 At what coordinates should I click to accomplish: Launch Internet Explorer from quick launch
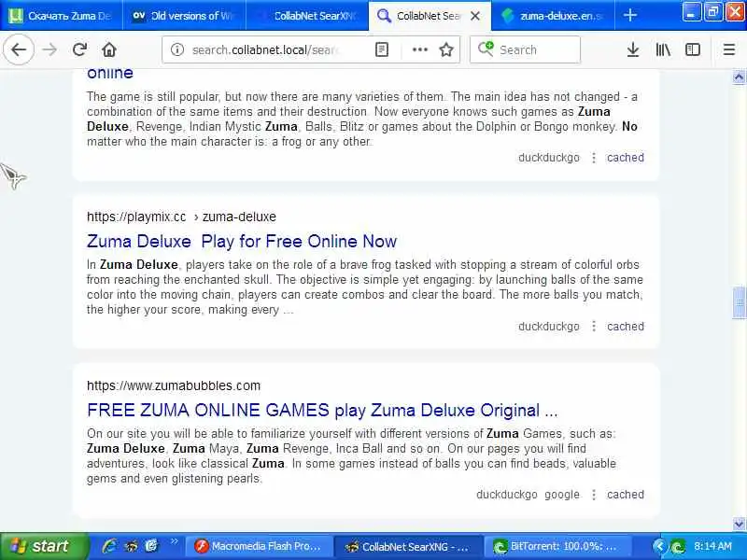pos(108,546)
